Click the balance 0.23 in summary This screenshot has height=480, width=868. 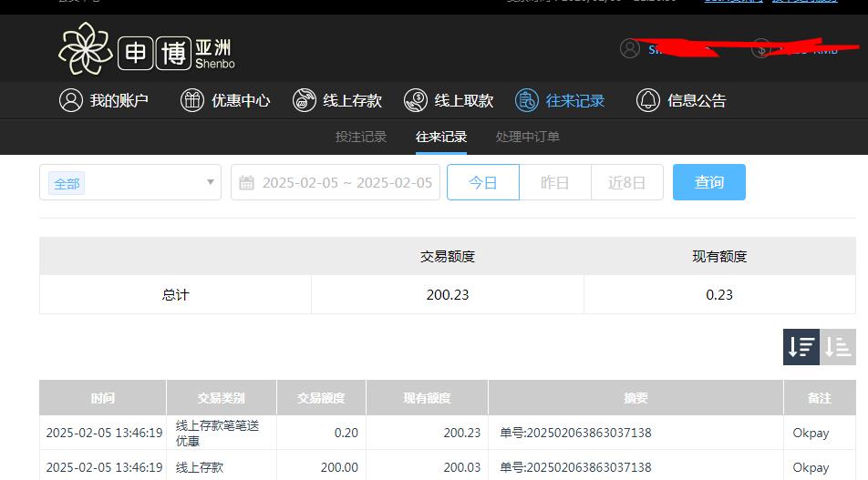pyautogui.click(x=719, y=295)
